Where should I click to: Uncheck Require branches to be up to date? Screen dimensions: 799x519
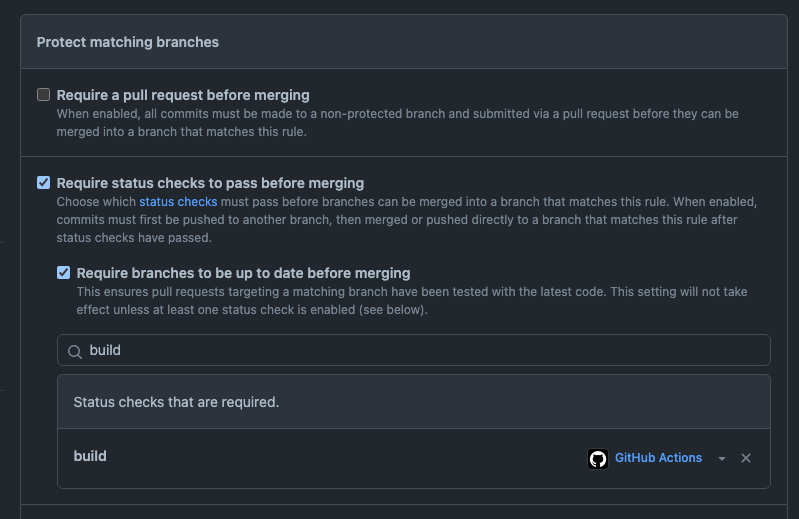click(x=63, y=272)
